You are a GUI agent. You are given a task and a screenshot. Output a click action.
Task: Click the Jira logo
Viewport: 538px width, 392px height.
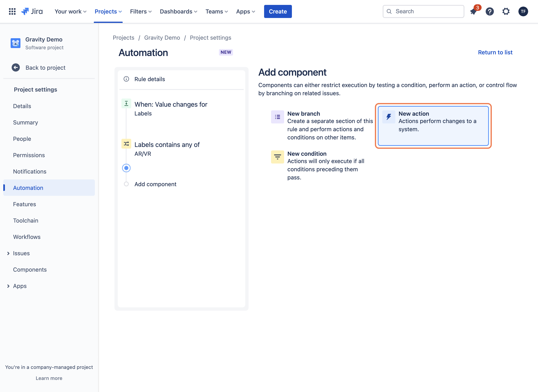click(x=32, y=11)
